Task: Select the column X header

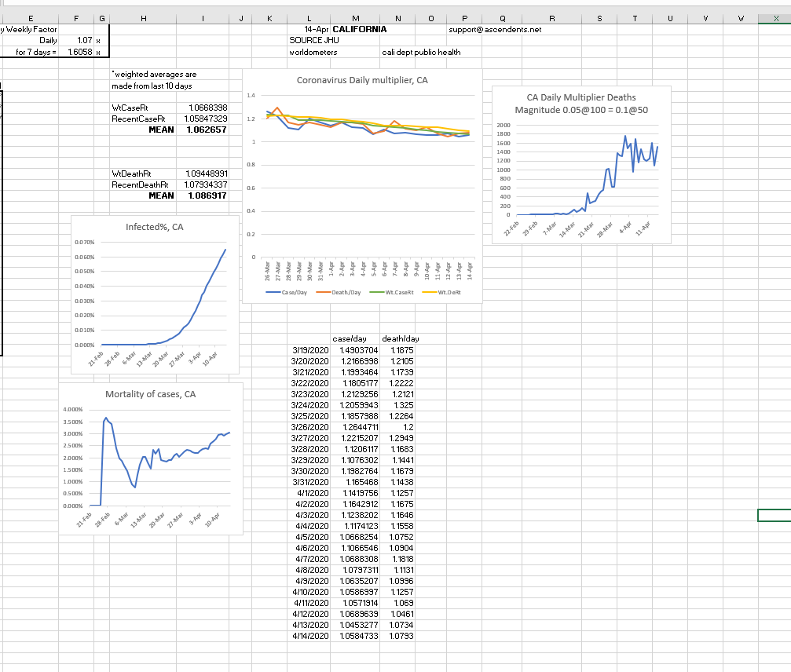Action: [775, 17]
